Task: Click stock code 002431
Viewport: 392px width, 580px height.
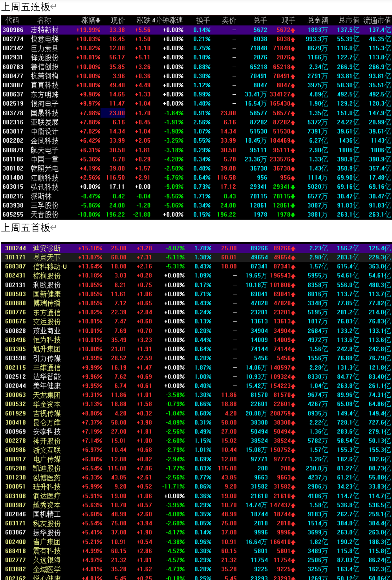Action: coord(15,276)
